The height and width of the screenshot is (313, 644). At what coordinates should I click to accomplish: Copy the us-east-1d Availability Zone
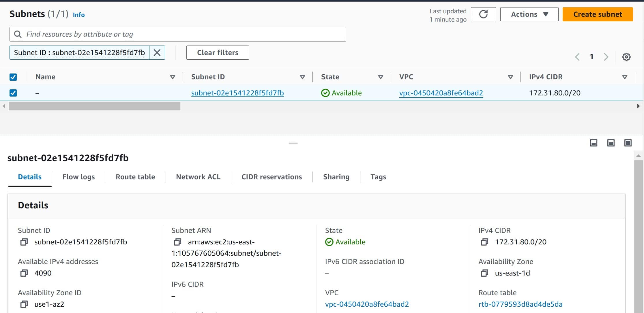(484, 273)
